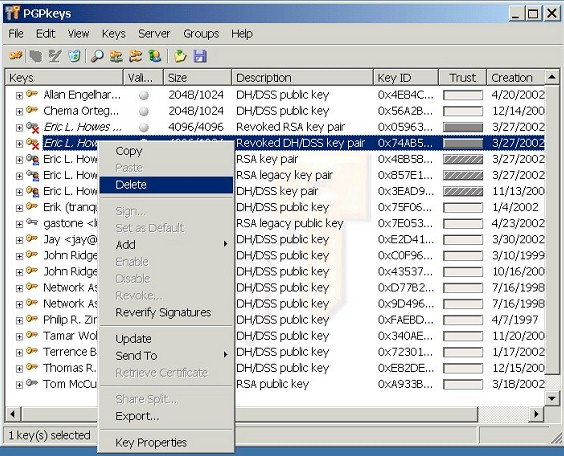
Task: Click the validity dot for Chema Orteg...
Action: click(144, 111)
